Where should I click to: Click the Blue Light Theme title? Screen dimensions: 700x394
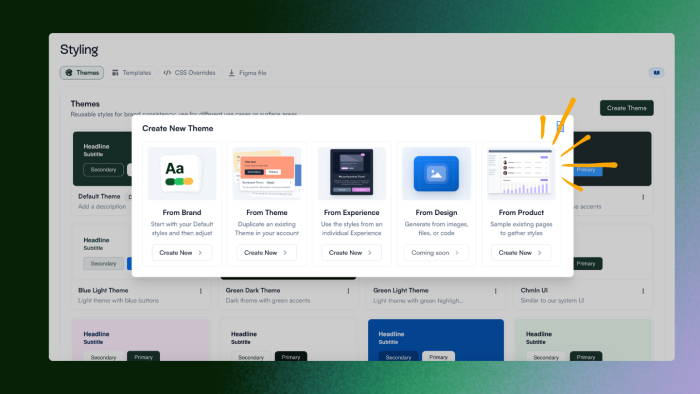pos(103,290)
